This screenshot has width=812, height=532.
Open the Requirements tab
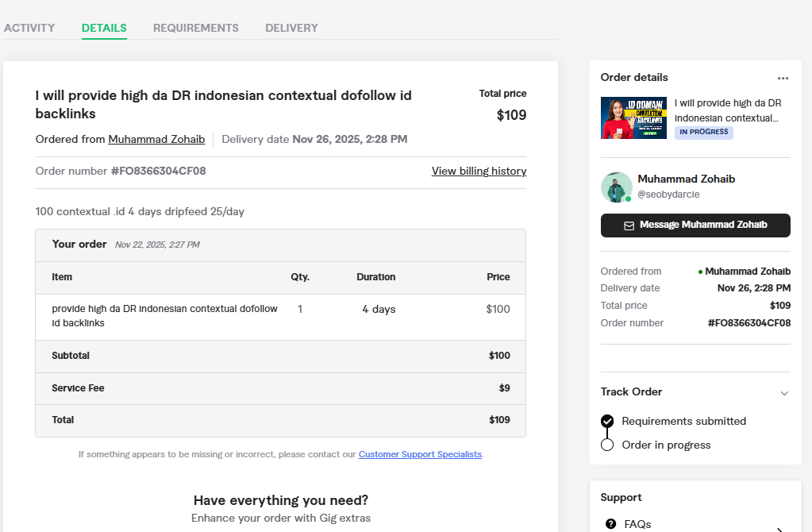(195, 28)
